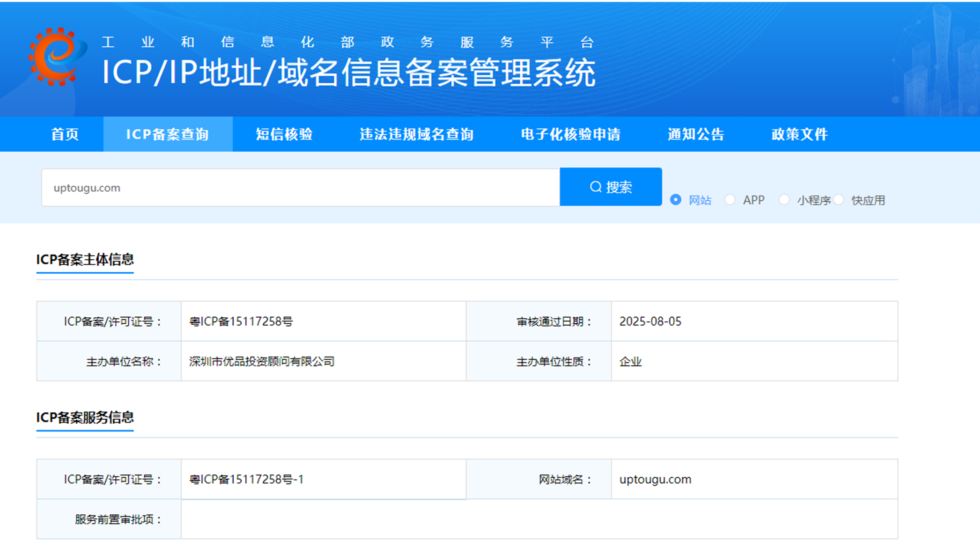Click the ICP/IP地址/域名信息备案管理系统 title
This screenshot has width=980, height=554.
(349, 73)
